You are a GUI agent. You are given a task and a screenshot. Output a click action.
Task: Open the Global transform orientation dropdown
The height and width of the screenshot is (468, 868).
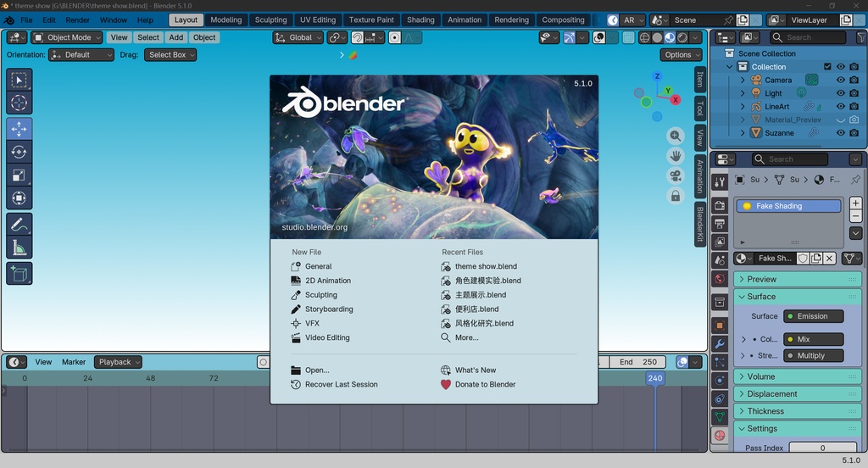point(298,37)
